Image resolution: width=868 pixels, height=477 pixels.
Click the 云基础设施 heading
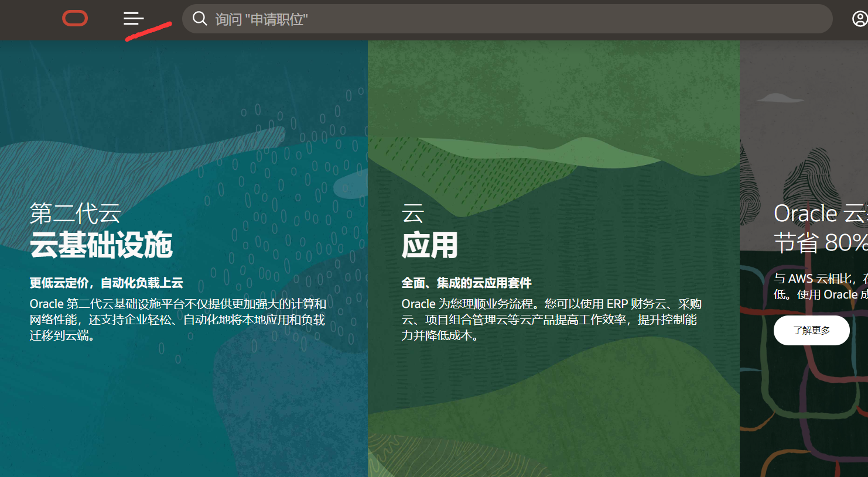pyautogui.click(x=102, y=246)
